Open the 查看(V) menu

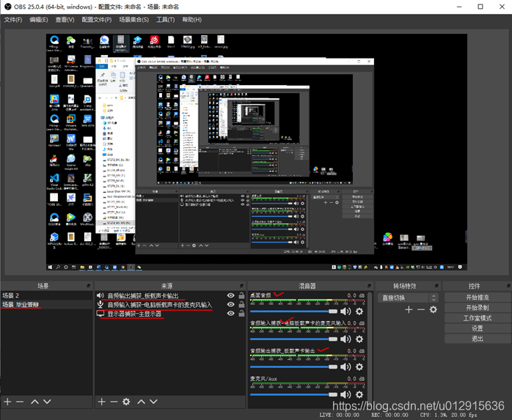pyautogui.click(x=65, y=20)
